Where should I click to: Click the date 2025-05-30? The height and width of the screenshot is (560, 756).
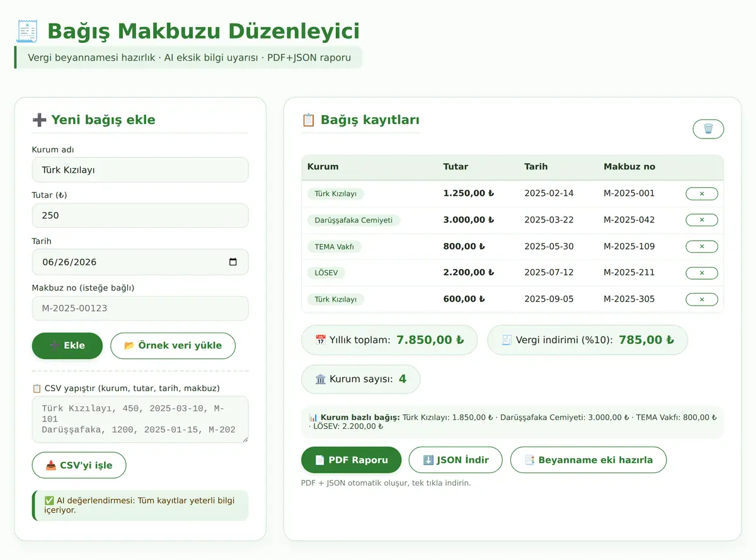click(x=549, y=246)
